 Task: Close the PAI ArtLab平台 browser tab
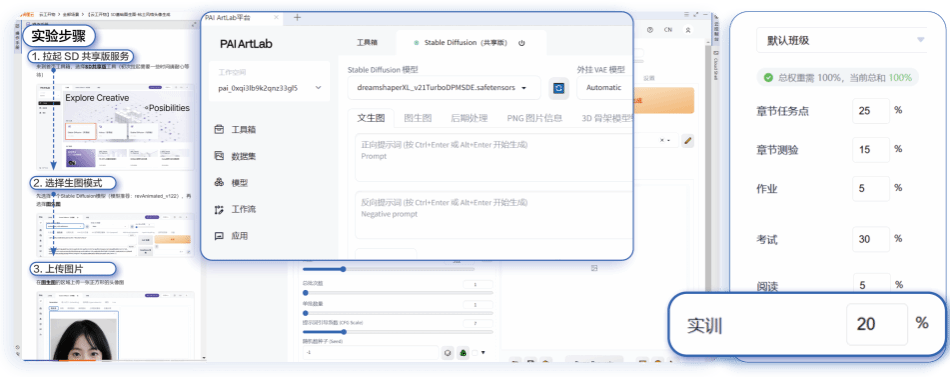(277, 18)
